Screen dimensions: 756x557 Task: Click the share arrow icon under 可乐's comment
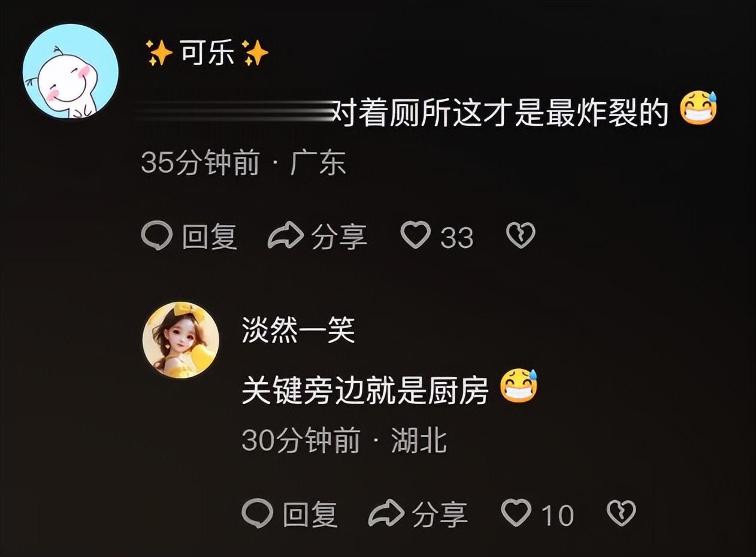286,236
